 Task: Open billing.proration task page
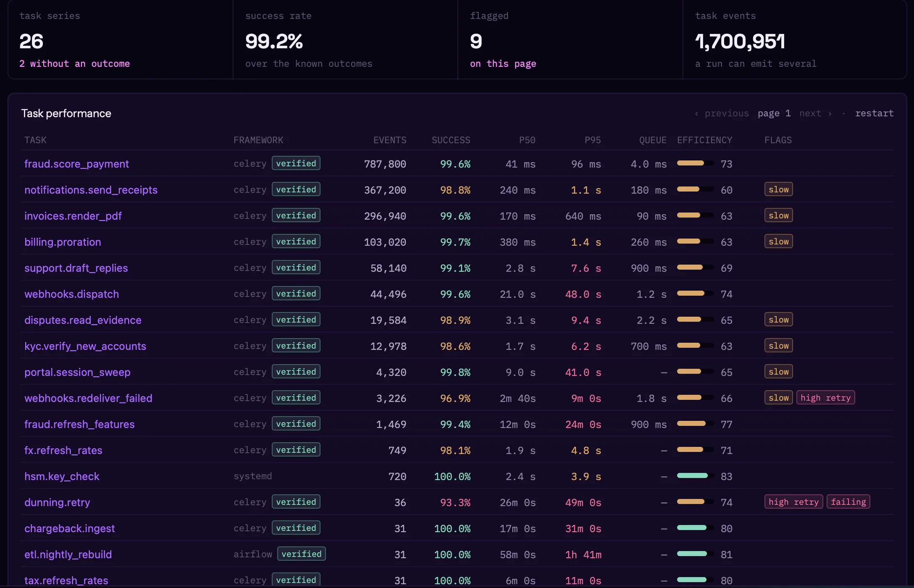(63, 242)
